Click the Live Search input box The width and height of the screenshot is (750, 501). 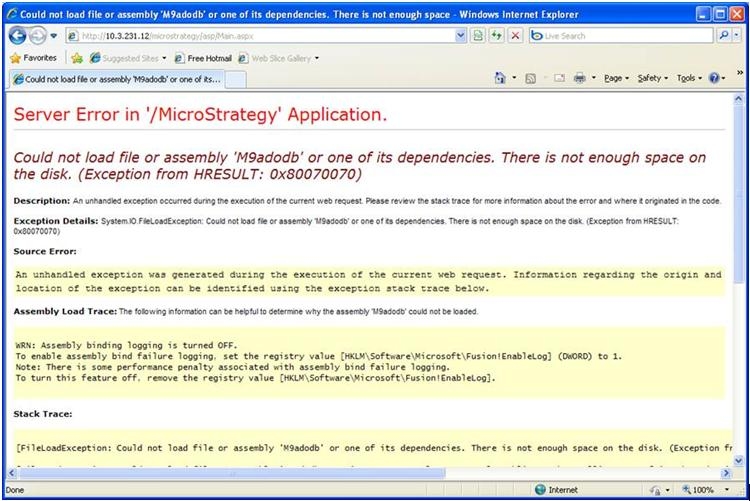tap(621, 36)
